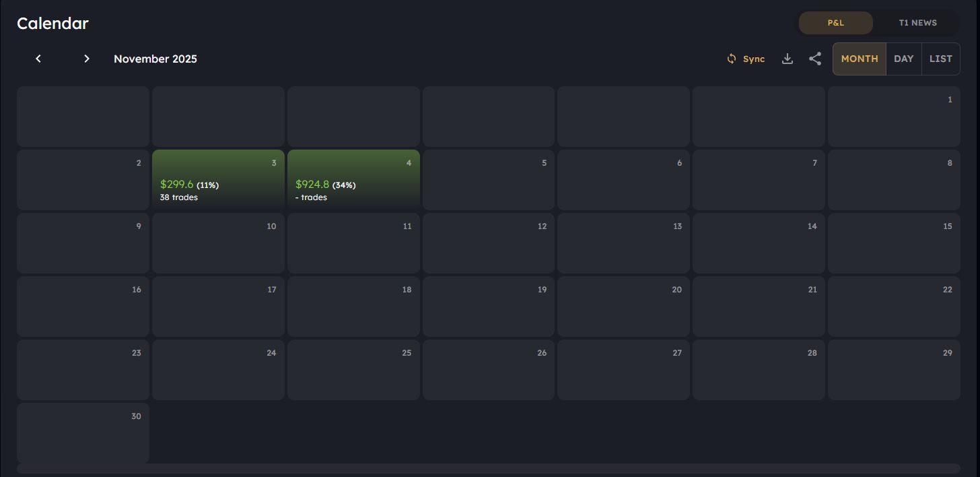The width and height of the screenshot is (980, 477).
Task: Click the horizontal scrollbar below the calendar
Action: pos(489,468)
